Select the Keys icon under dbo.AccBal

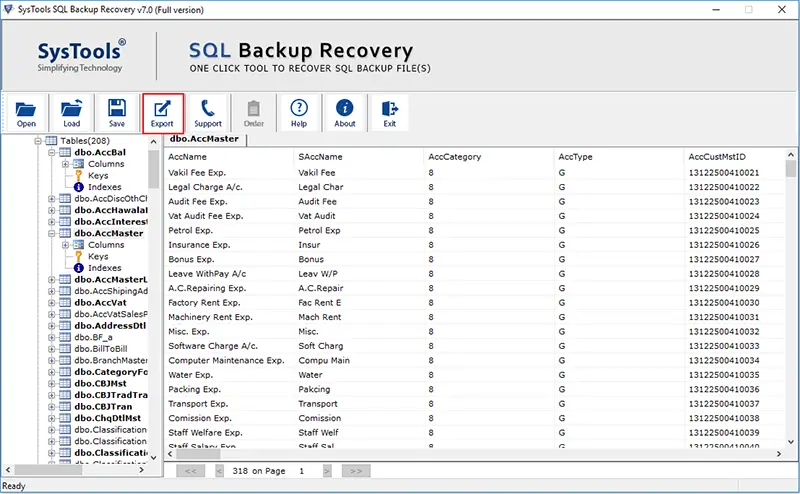[79, 176]
